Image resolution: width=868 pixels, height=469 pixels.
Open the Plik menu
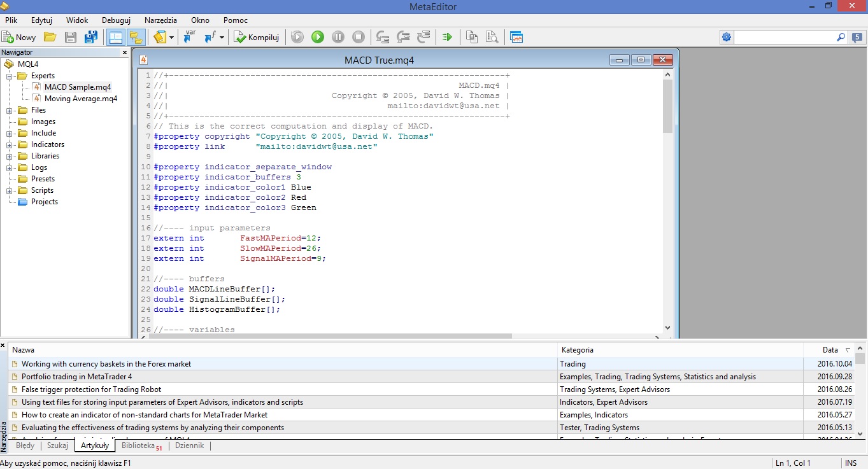coord(11,20)
